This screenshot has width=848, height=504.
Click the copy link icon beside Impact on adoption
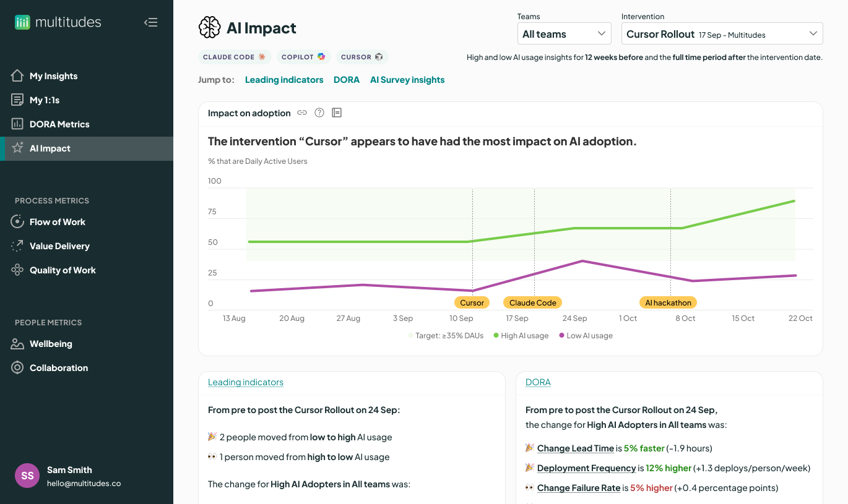pyautogui.click(x=302, y=113)
